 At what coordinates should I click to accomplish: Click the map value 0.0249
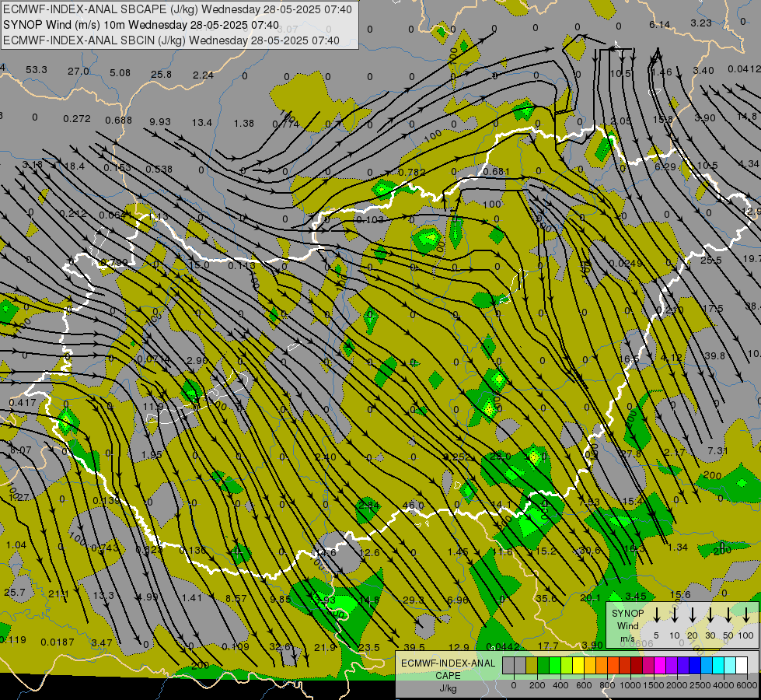[x=625, y=264]
